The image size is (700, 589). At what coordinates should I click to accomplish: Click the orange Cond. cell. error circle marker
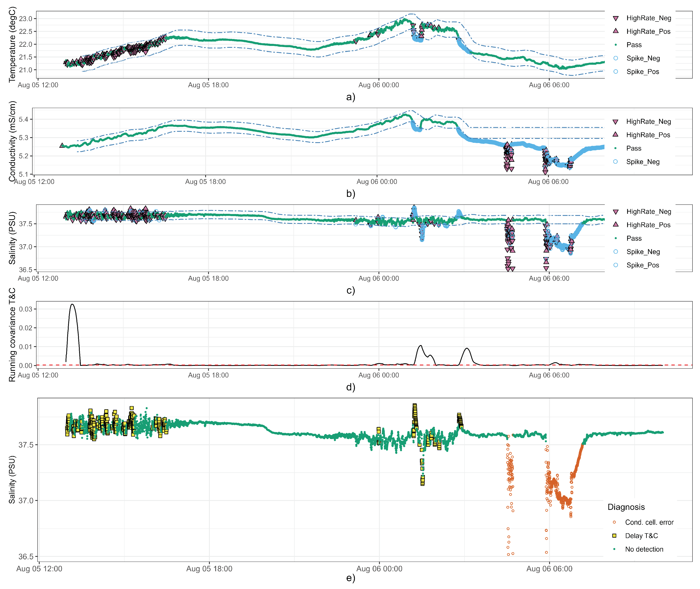614,522
